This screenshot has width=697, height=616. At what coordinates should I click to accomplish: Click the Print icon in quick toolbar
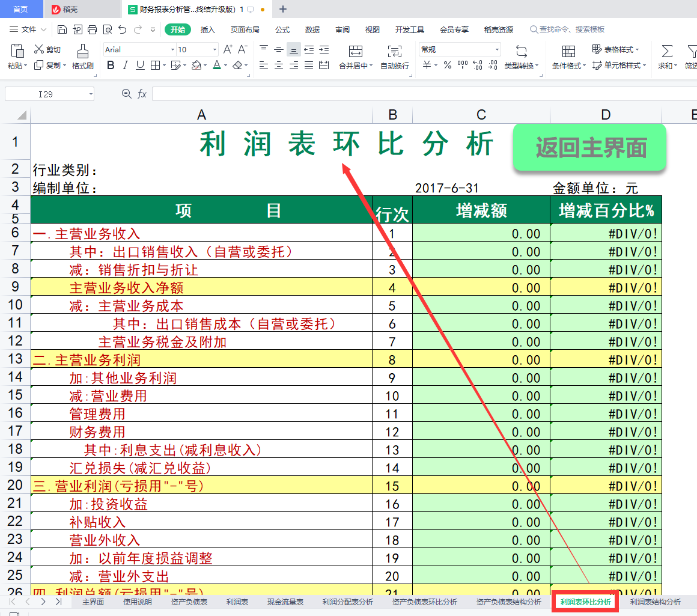tap(92, 29)
